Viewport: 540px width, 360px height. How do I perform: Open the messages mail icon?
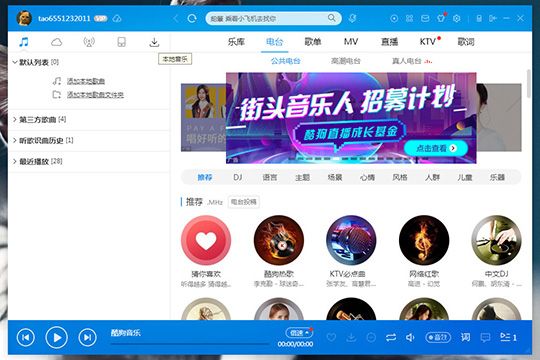pos(425,18)
